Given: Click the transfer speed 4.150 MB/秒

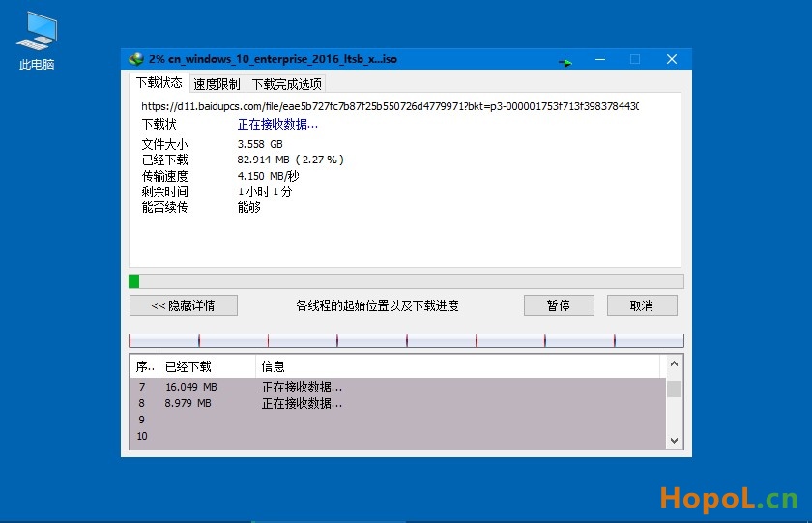Looking at the screenshot, I should tap(269, 176).
